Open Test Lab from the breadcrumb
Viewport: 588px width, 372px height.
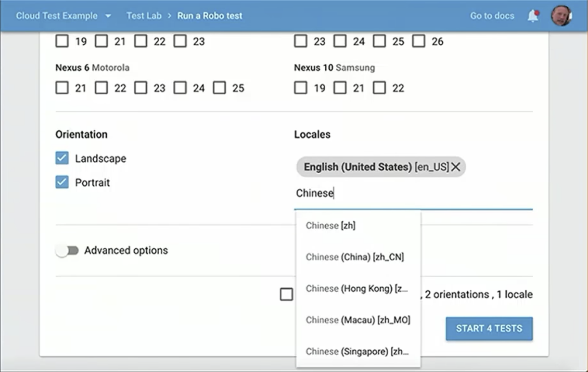(144, 15)
